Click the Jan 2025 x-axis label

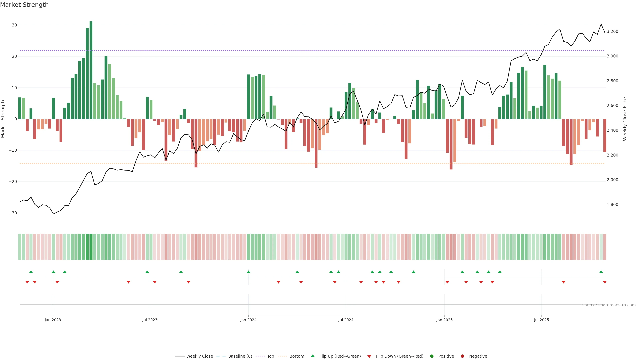point(444,320)
